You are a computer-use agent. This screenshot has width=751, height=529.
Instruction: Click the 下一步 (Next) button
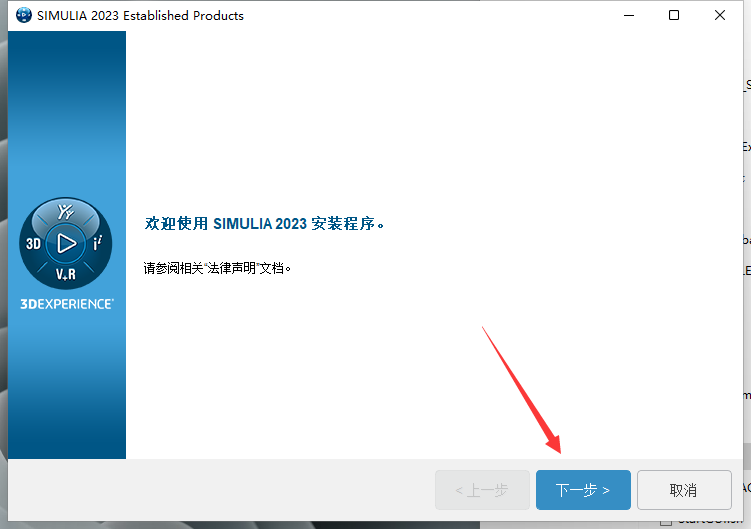pos(583,490)
